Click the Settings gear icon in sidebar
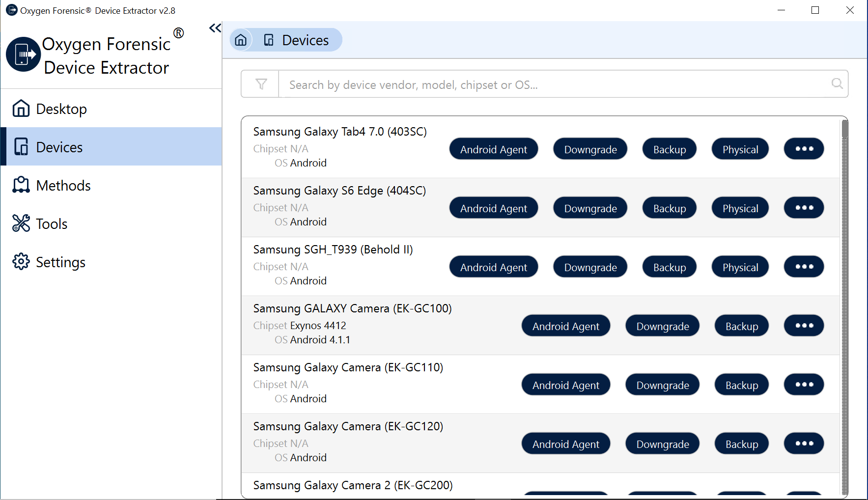Image resolution: width=868 pixels, height=500 pixels. point(21,261)
